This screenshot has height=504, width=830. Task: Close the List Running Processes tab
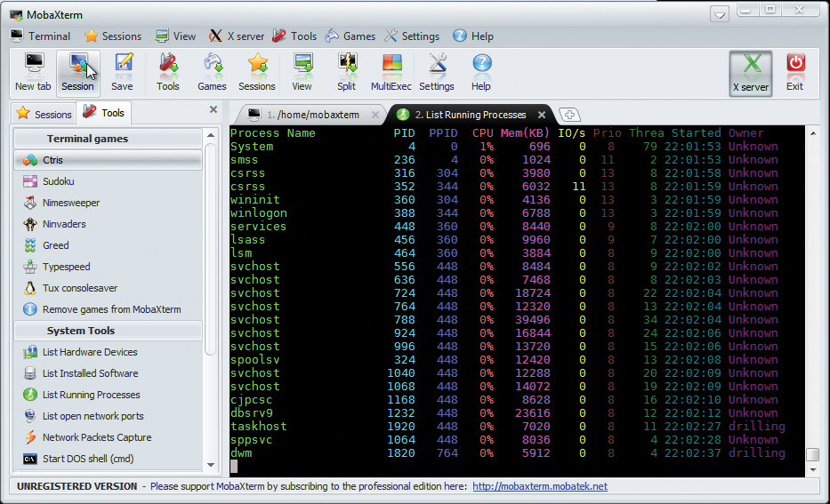point(542,115)
